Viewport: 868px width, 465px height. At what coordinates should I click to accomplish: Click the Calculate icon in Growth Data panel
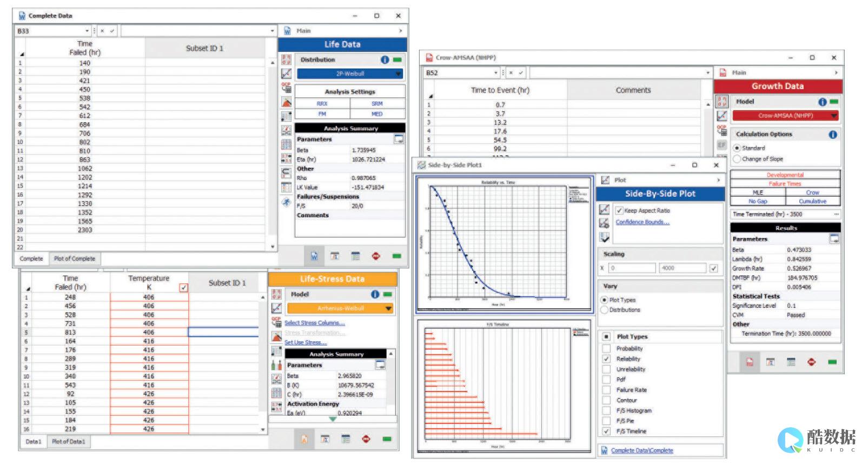coord(722,102)
